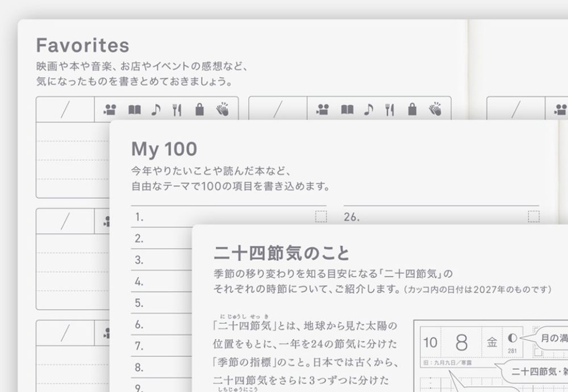Tick the dashed checkbox on My 100 line 26
This screenshot has width=568, height=392.
pyautogui.click(x=533, y=216)
